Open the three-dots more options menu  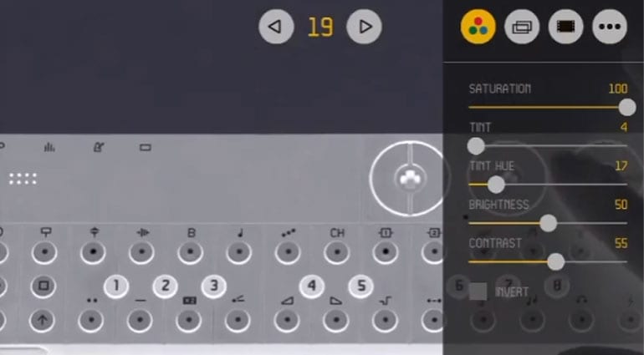pyautogui.click(x=610, y=27)
